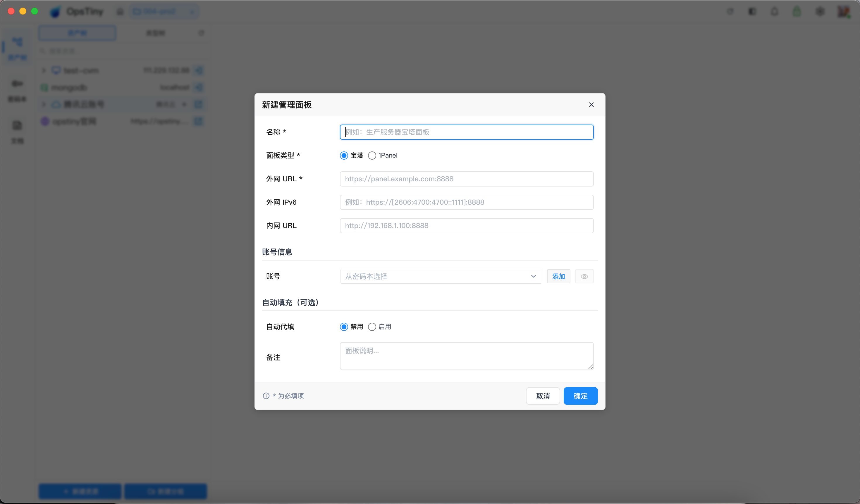Image resolution: width=860 pixels, height=504 pixels.
Task: Click the 账号信息 section heading
Action: pyautogui.click(x=277, y=252)
